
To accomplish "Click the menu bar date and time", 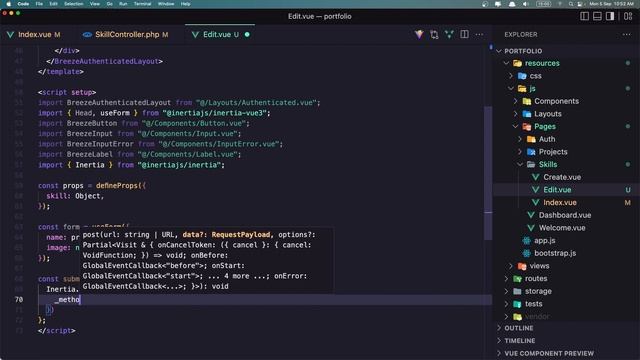I will pyautogui.click(x=611, y=4).
